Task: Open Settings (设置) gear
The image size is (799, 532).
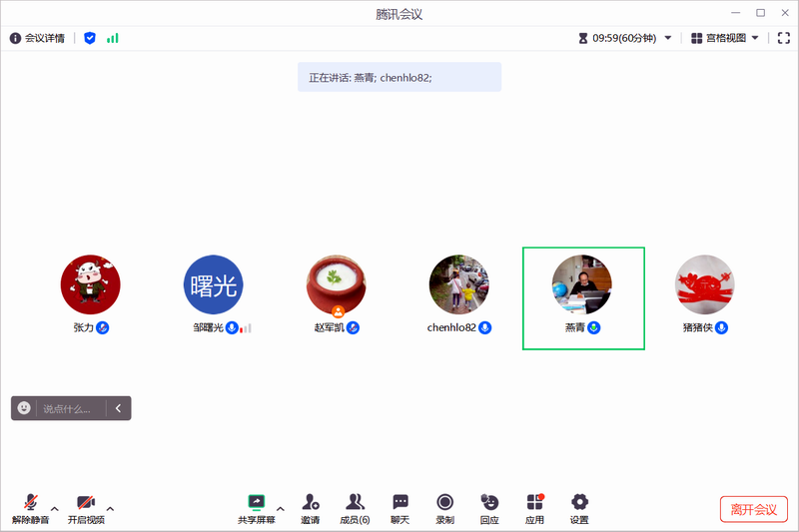Action: [579, 509]
